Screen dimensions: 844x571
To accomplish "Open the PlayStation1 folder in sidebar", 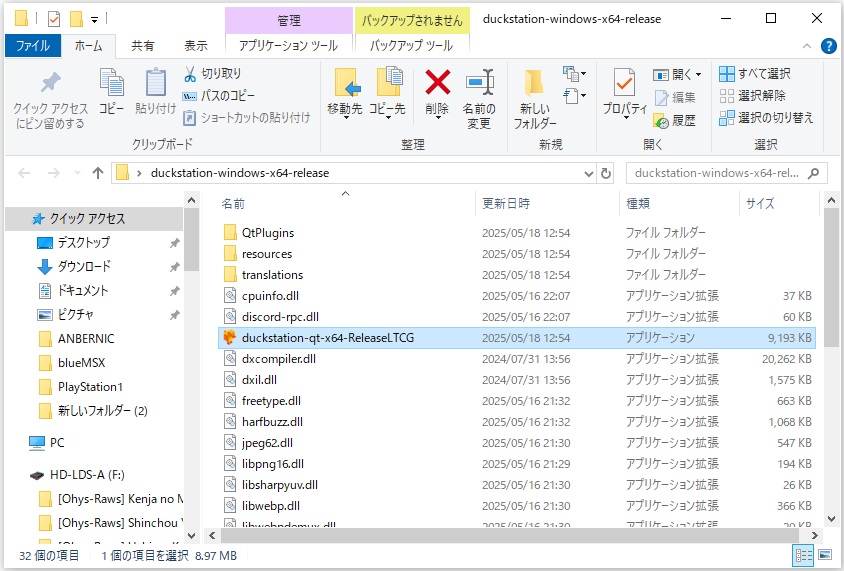I will (90, 387).
